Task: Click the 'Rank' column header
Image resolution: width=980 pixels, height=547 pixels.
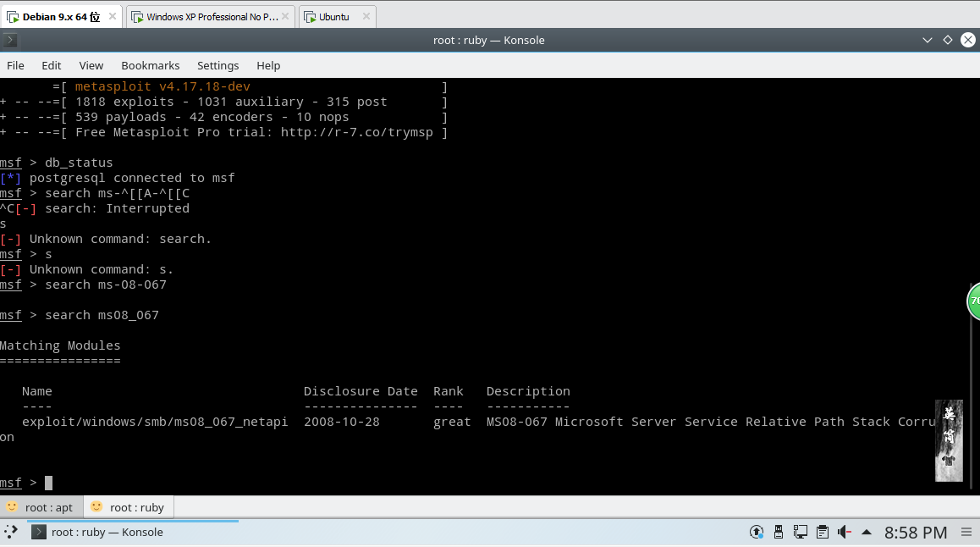Action: pos(449,391)
